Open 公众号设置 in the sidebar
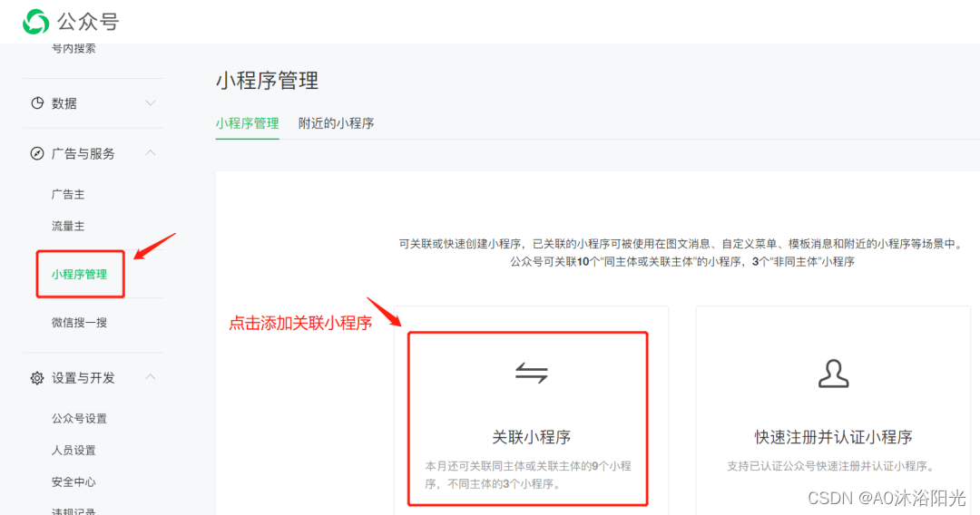Screen dimensions: 980x515 (x=79, y=418)
